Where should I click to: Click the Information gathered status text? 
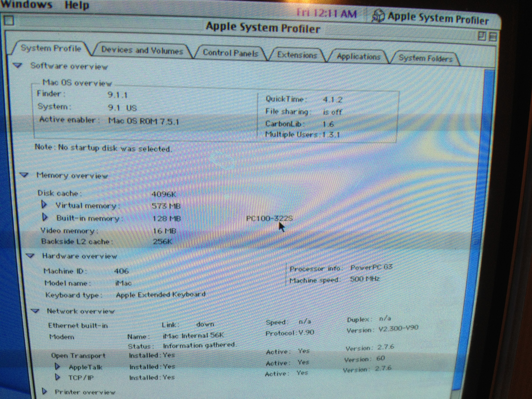(200, 345)
